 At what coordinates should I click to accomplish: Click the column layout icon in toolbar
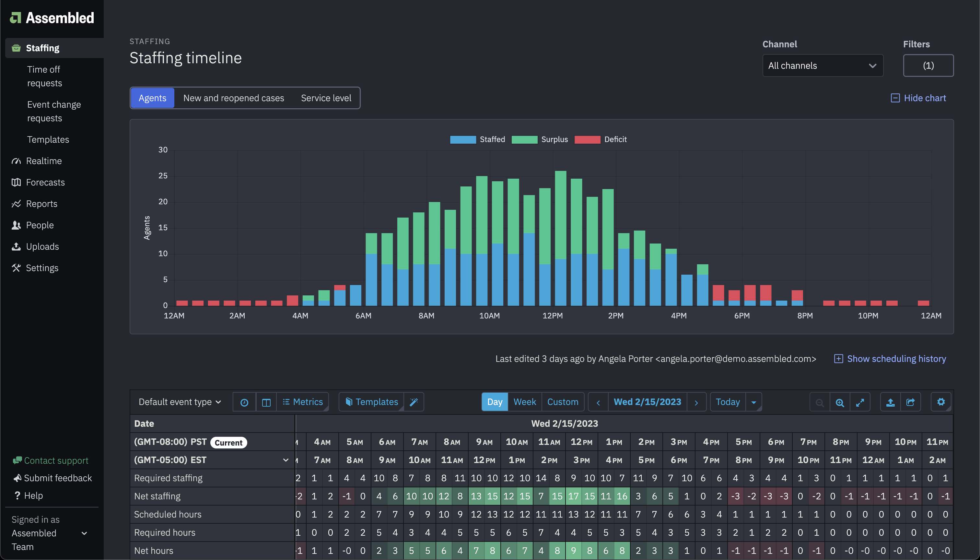click(266, 402)
